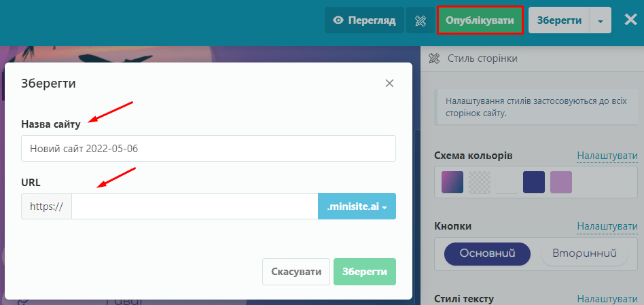Click Зберегти button in top bar

[559, 20]
